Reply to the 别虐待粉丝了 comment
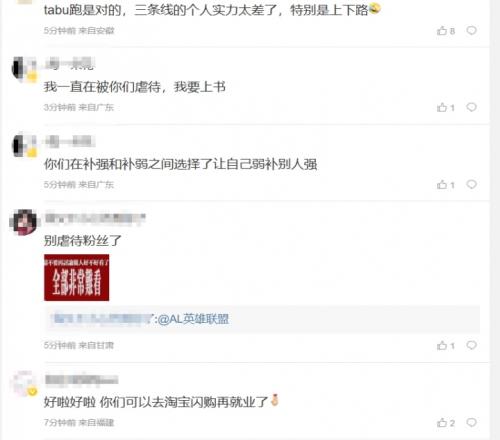Viewport: 500px width, 440px height. point(471,345)
